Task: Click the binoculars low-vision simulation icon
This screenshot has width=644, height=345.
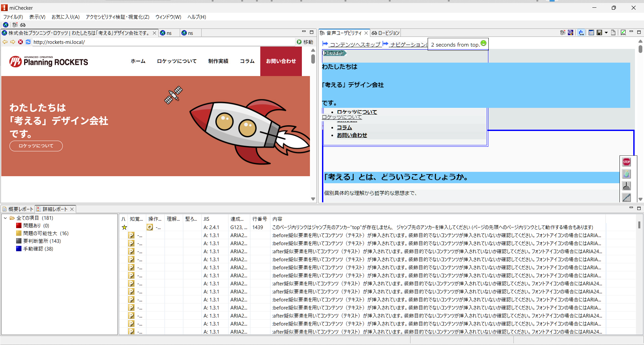Action: coord(23,25)
